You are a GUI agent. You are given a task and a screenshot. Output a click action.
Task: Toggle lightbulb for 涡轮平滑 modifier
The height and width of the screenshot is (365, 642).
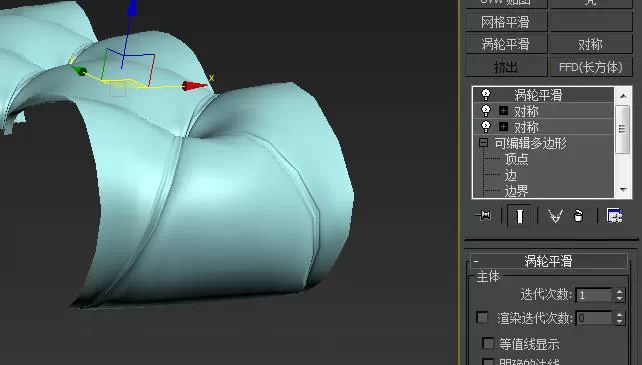point(486,95)
